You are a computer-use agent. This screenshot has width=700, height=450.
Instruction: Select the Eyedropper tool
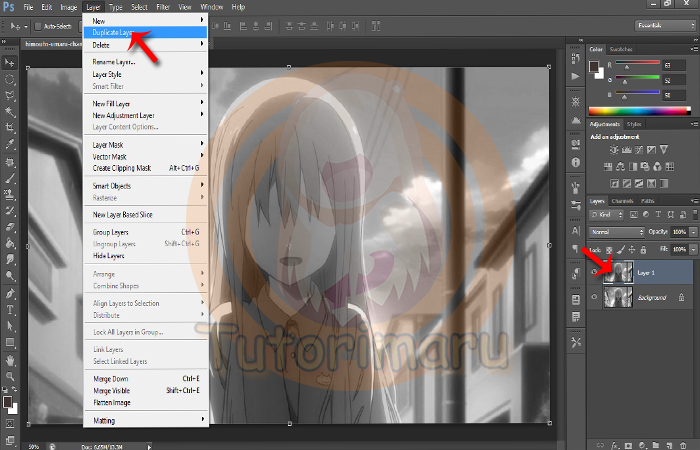(9, 144)
